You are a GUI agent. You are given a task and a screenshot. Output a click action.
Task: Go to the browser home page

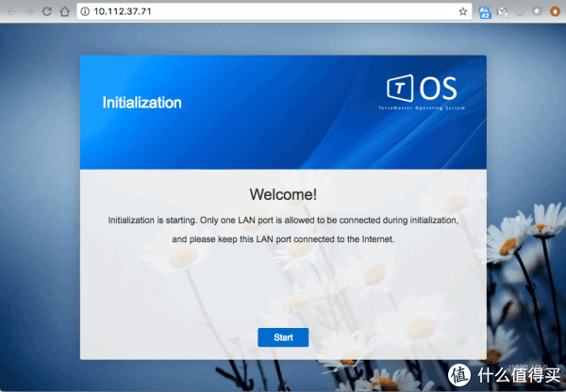pyautogui.click(x=63, y=12)
